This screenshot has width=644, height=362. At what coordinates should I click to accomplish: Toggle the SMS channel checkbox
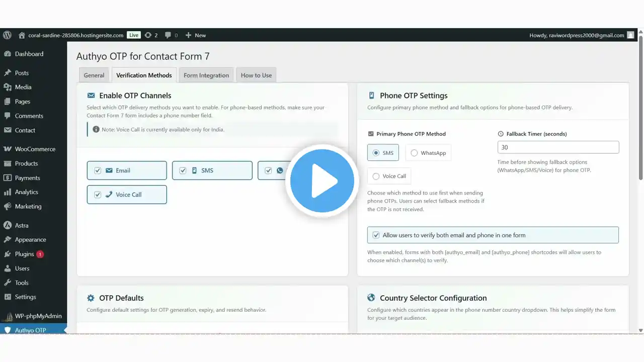coord(183,170)
